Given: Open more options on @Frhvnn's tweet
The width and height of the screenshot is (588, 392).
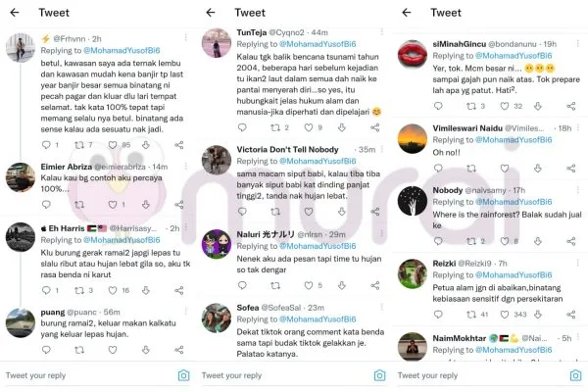Looking at the screenshot, I should click(185, 37).
